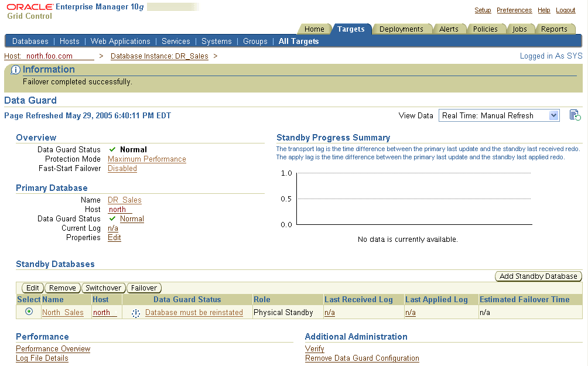Open the Maximum Performance protection mode link

pyautogui.click(x=146, y=159)
